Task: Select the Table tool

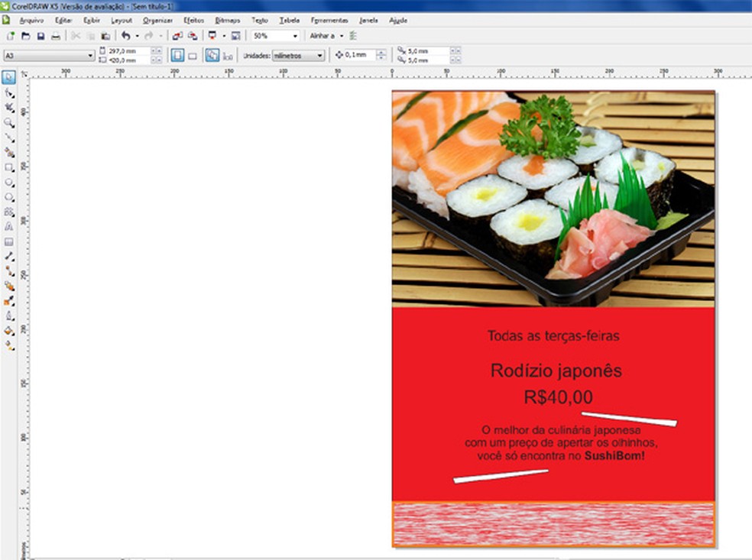Action: pos(8,242)
